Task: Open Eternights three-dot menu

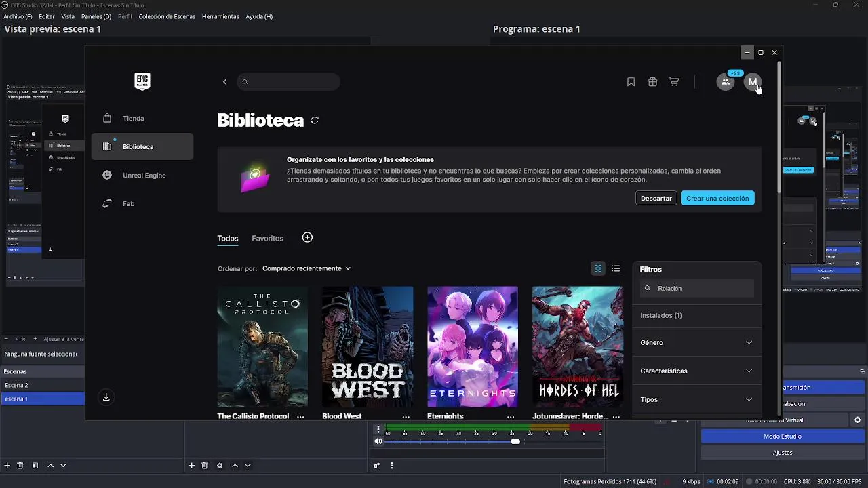Action: [x=511, y=416]
